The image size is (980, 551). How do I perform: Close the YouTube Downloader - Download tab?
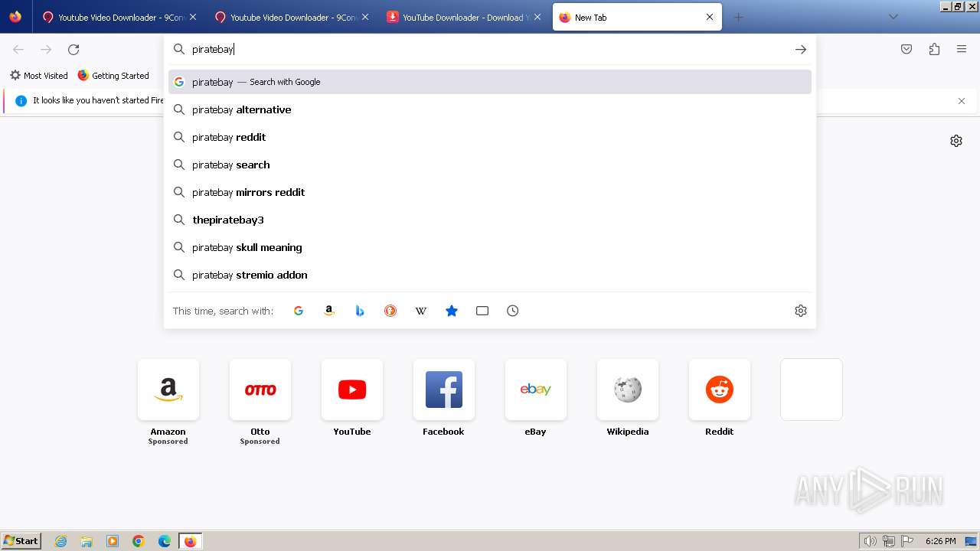point(537,17)
